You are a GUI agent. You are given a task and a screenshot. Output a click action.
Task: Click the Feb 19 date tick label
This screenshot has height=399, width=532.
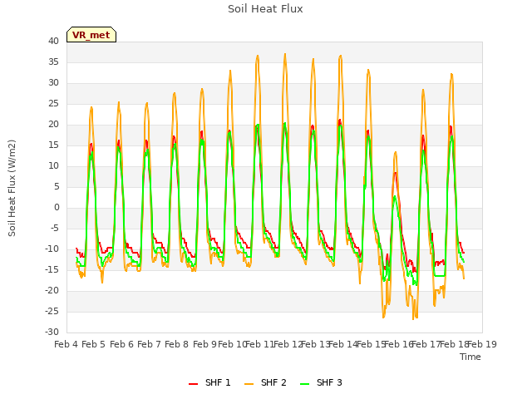(482, 344)
